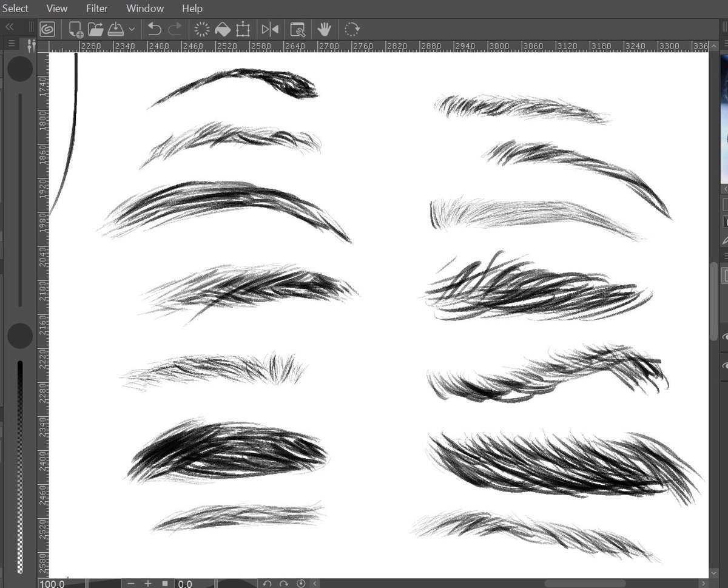
Task: Click the dotted circle rotate icon
Action: coord(352,29)
